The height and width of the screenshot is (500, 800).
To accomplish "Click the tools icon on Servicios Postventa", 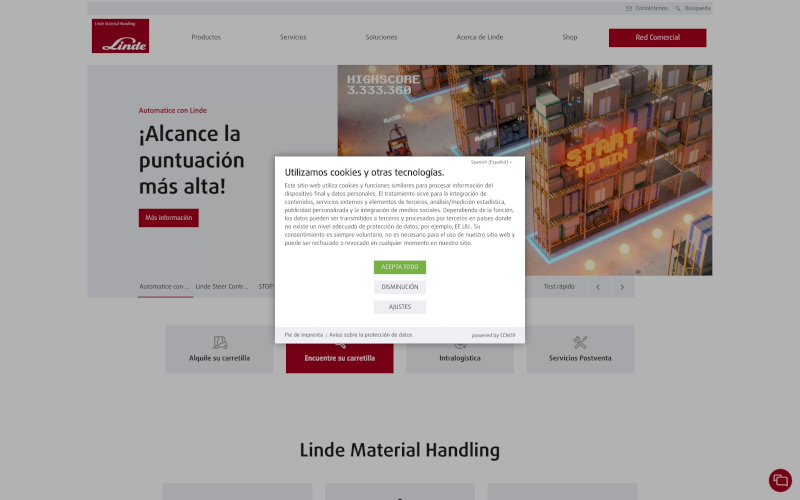I will 581,343.
